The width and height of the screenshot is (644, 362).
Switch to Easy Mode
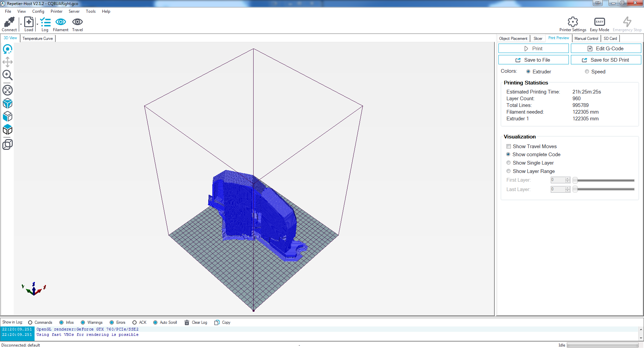point(599,22)
